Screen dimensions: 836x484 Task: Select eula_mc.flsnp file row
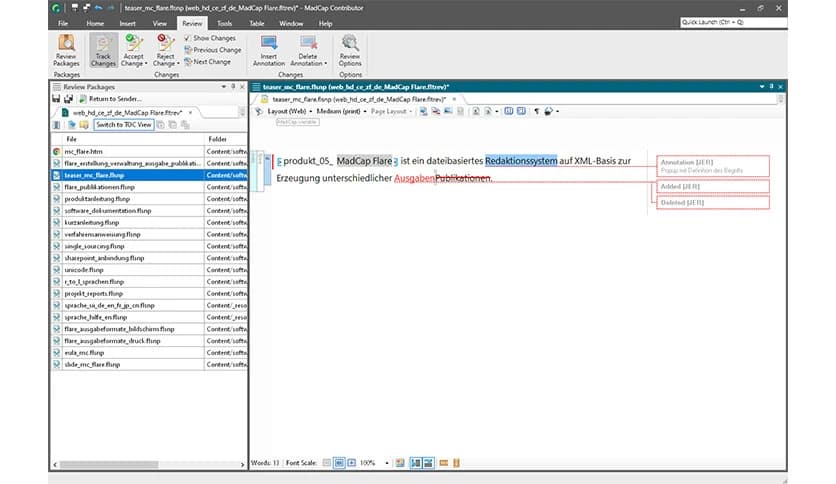click(149, 352)
